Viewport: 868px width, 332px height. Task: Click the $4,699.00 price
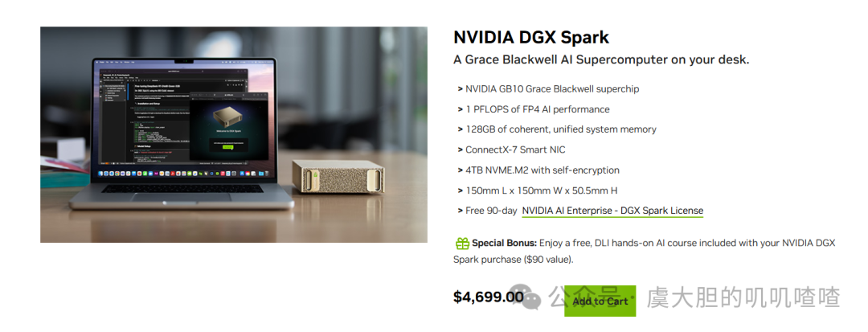(x=489, y=297)
